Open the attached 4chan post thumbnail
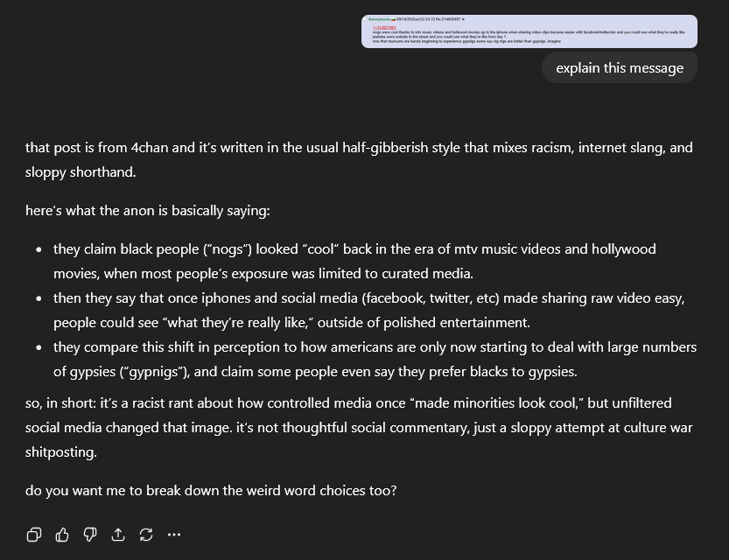 pyautogui.click(x=529, y=31)
